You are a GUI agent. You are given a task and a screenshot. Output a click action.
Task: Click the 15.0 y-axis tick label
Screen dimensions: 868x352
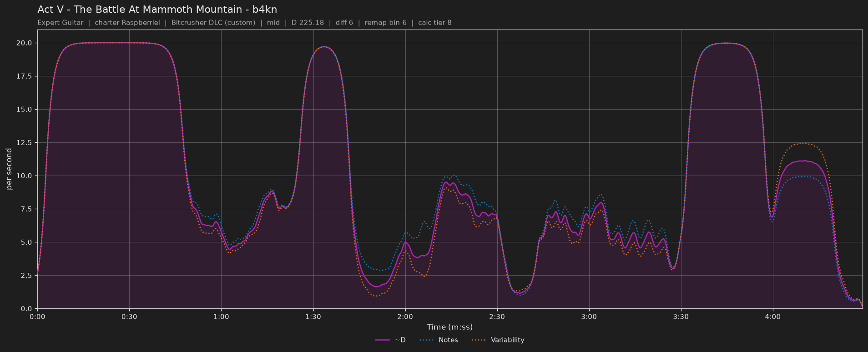(x=24, y=110)
